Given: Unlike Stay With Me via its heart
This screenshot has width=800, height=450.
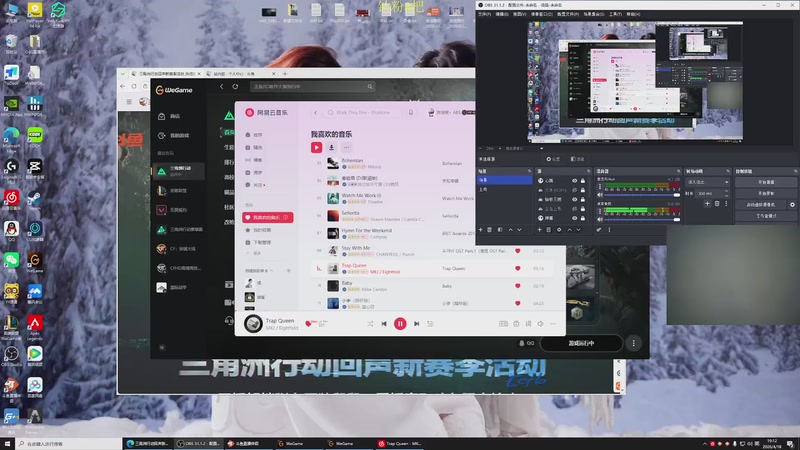Looking at the screenshot, I should click(x=517, y=251).
